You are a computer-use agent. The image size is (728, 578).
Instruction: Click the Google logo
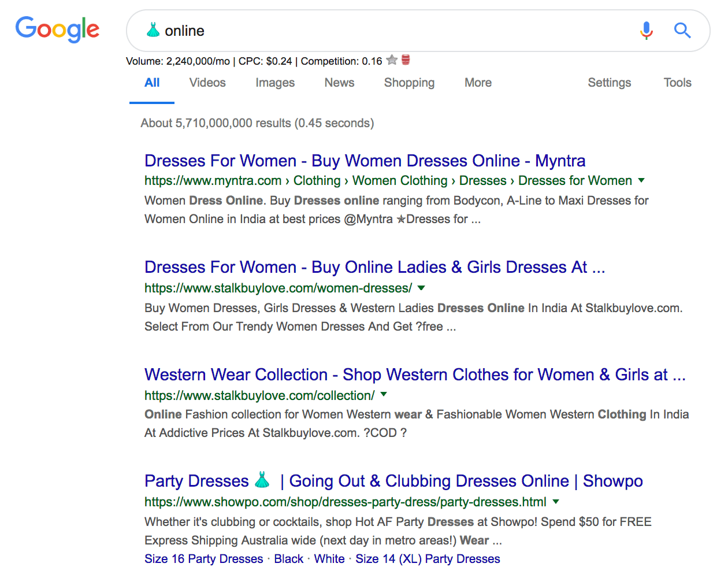[x=57, y=29]
